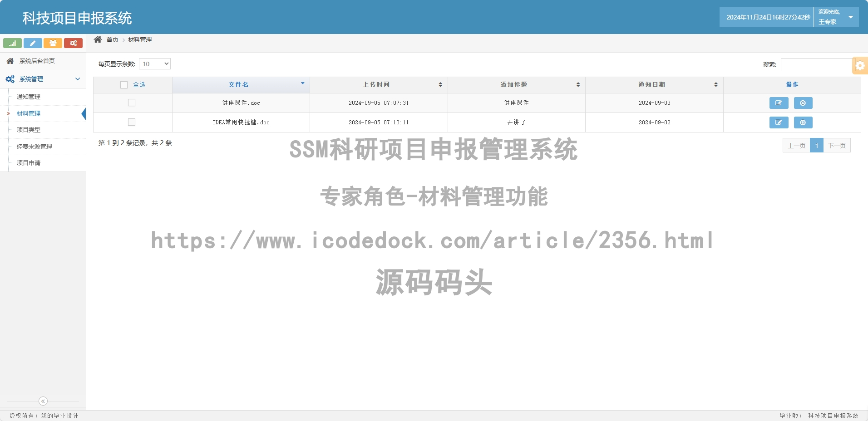Click the 版权所有 footer text
The height and width of the screenshot is (421, 868).
pyautogui.click(x=44, y=416)
